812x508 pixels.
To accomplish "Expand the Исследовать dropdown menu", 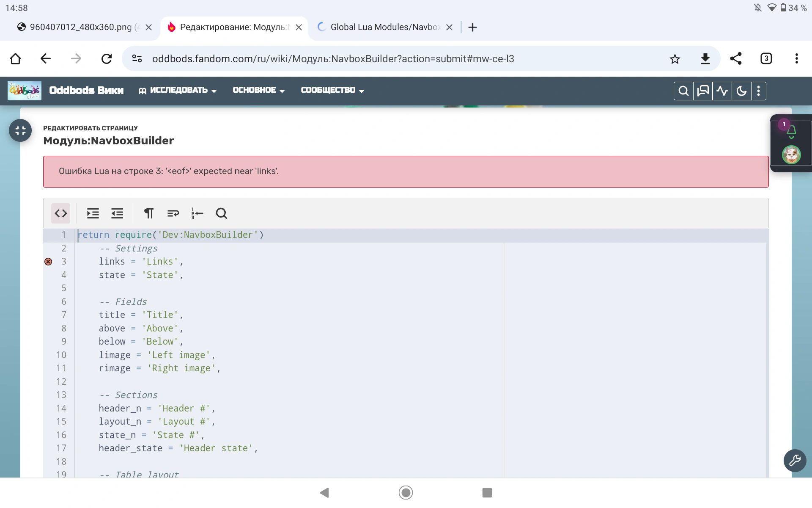I will [178, 90].
